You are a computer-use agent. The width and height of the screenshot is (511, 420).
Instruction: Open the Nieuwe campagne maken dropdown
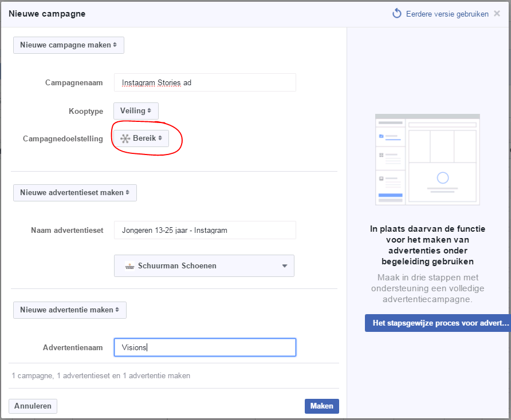(x=69, y=45)
